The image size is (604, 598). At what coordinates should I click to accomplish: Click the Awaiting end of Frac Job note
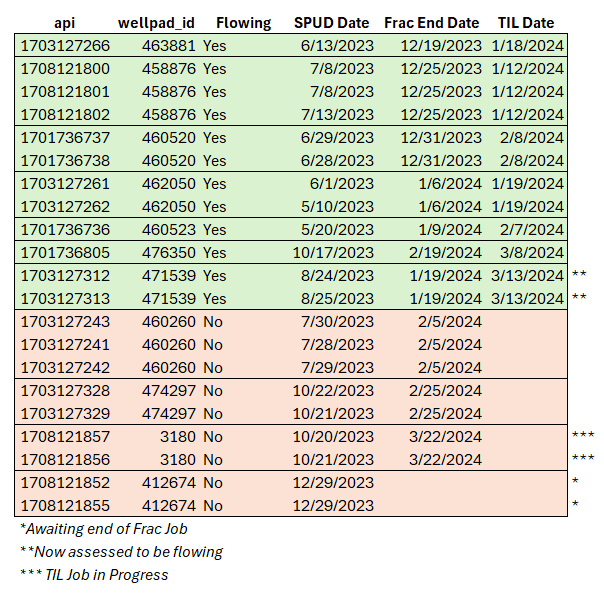104,529
